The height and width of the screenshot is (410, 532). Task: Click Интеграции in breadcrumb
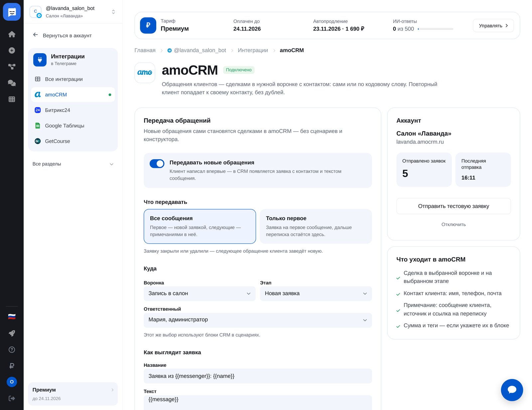(253, 50)
